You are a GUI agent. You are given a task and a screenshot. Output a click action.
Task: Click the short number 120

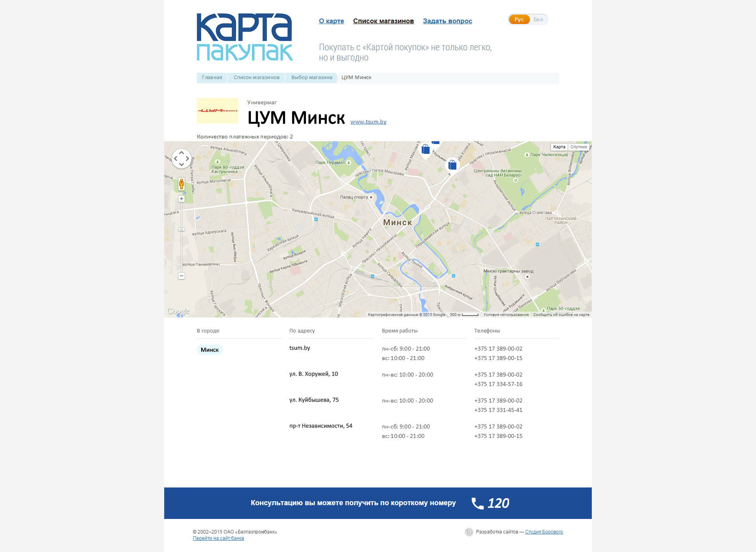pyautogui.click(x=498, y=503)
